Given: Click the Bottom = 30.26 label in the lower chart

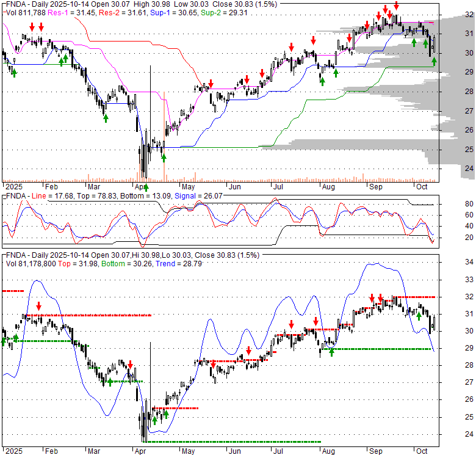Looking at the screenshot, I should coord(126,264).
